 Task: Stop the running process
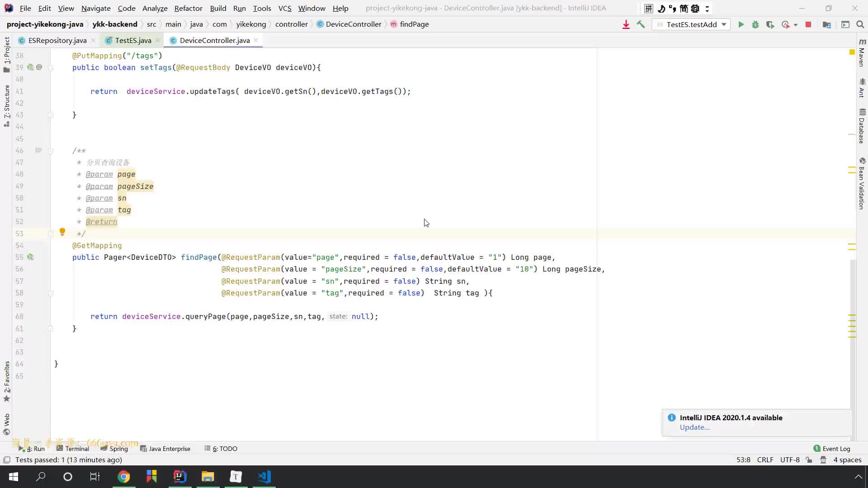[808, 24]
